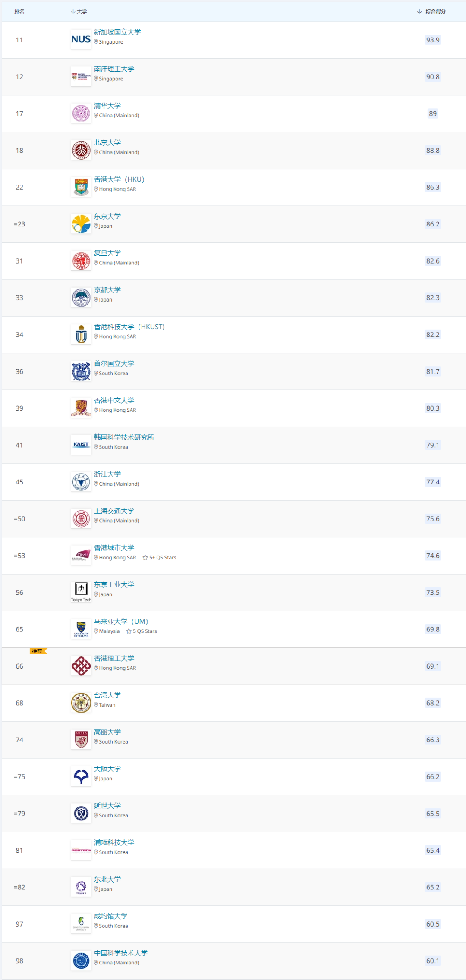Open 马来亚大学 (UM) link
The width and height of the screenshot is (466, 980).
[121, 622]
